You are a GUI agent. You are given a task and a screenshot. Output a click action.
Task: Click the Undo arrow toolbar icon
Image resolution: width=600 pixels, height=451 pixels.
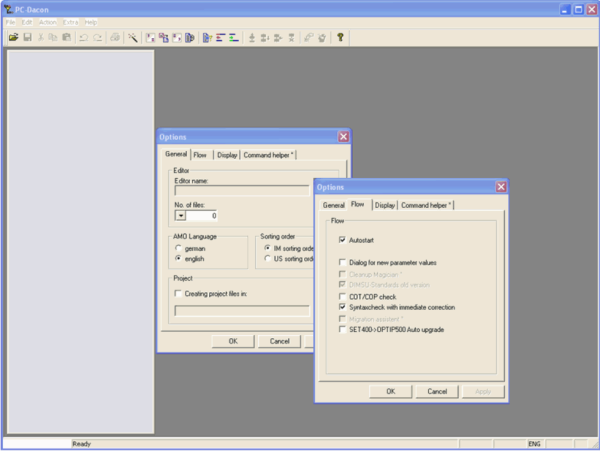pos(83,37)
